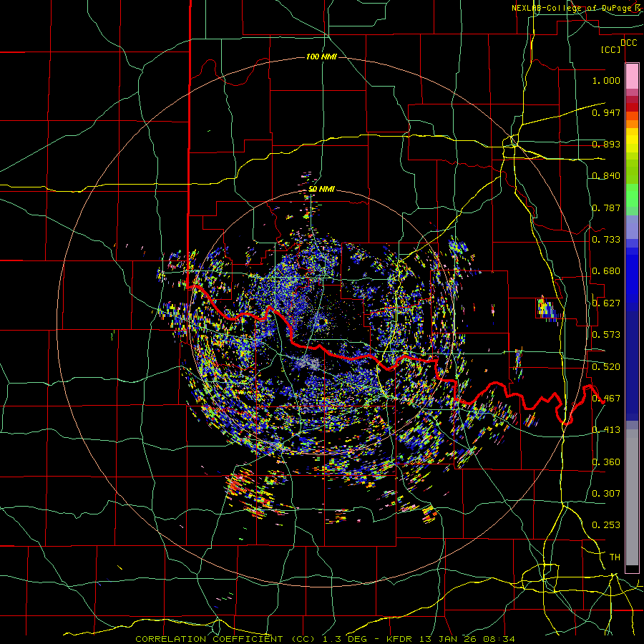Select the 0.413 scale value
Image resolution: width=644 pixels, height=644 pixels.
(x=606, y=430)
